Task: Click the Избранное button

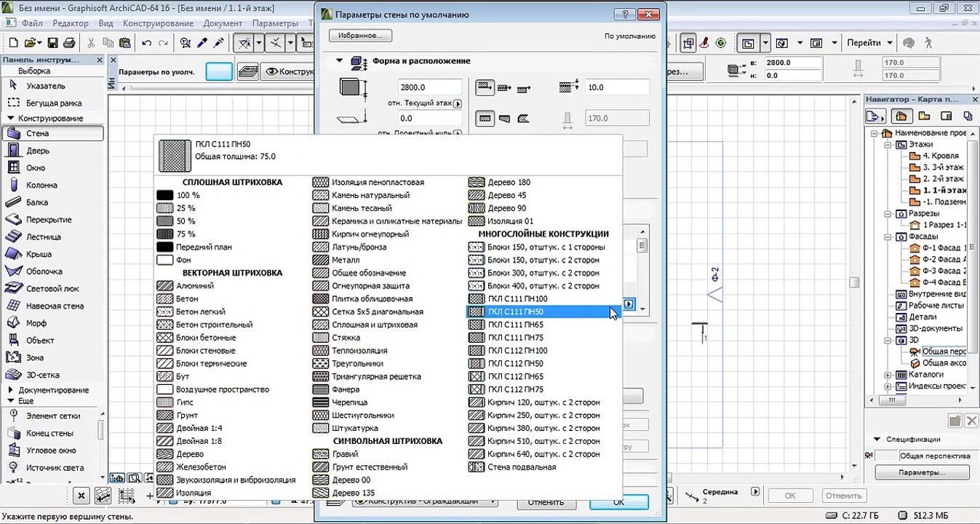Action: click(x=360, y=36)
